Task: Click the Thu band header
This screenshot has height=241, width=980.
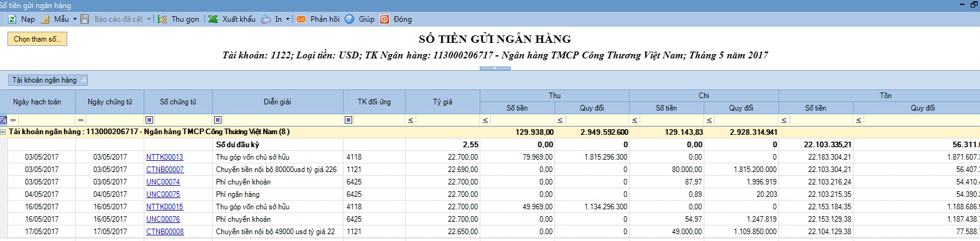Action: point(554,96)
